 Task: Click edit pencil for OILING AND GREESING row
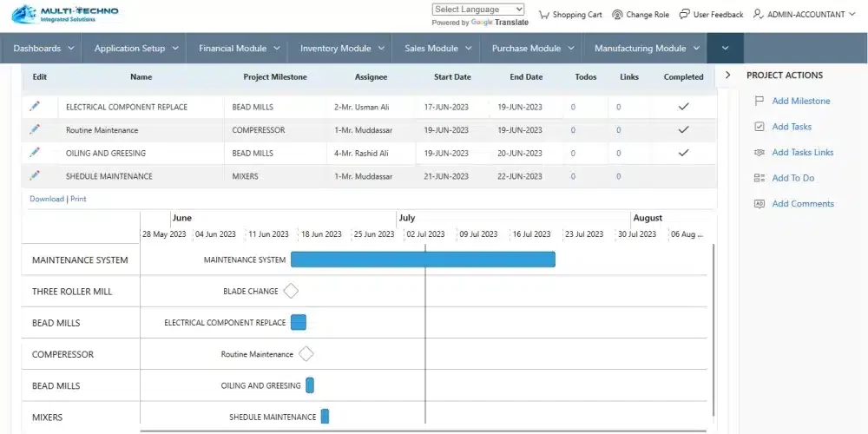(35, 152)
